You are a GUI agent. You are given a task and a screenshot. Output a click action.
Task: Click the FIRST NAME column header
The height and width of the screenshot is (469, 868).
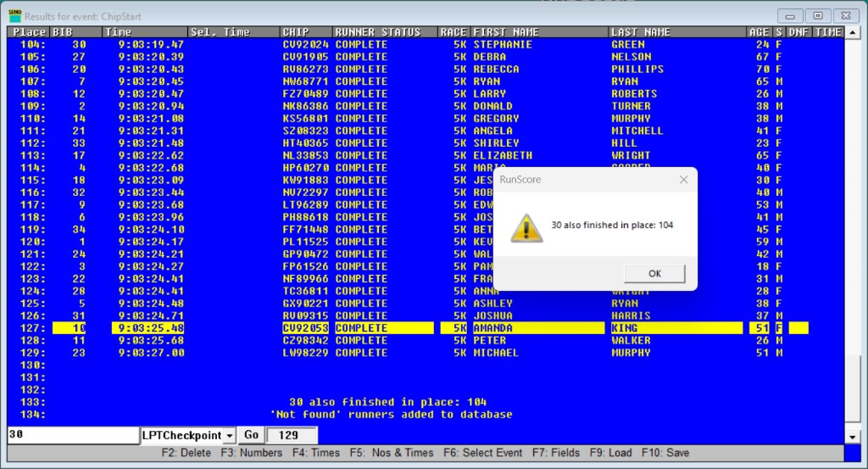(539, 32)
